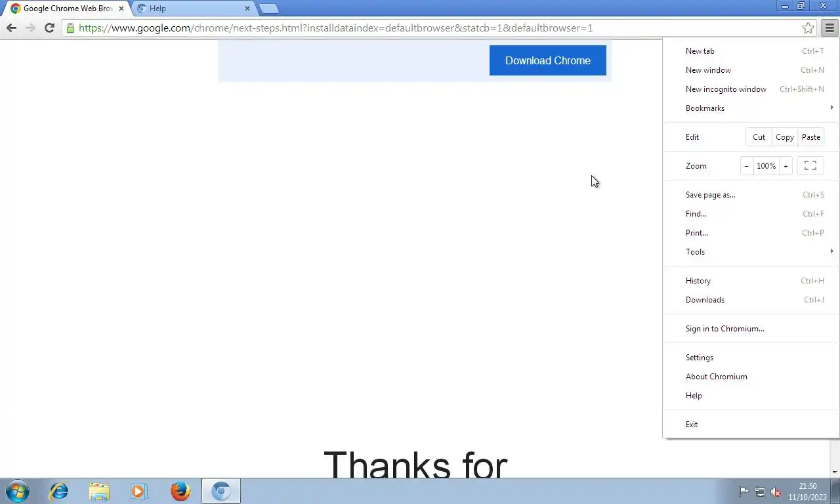
Task: Open History from the menu
Action: (751, 281)
